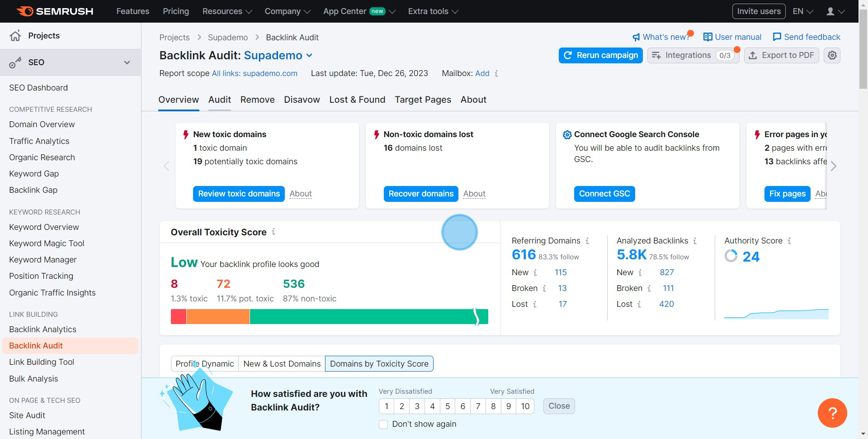Click the User manual book icon

[x=708, y=37]
